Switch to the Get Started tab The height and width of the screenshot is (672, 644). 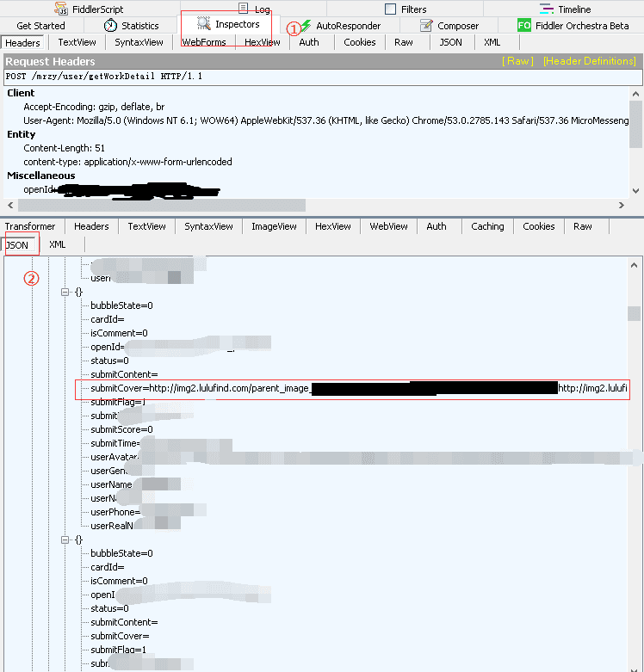40,26
